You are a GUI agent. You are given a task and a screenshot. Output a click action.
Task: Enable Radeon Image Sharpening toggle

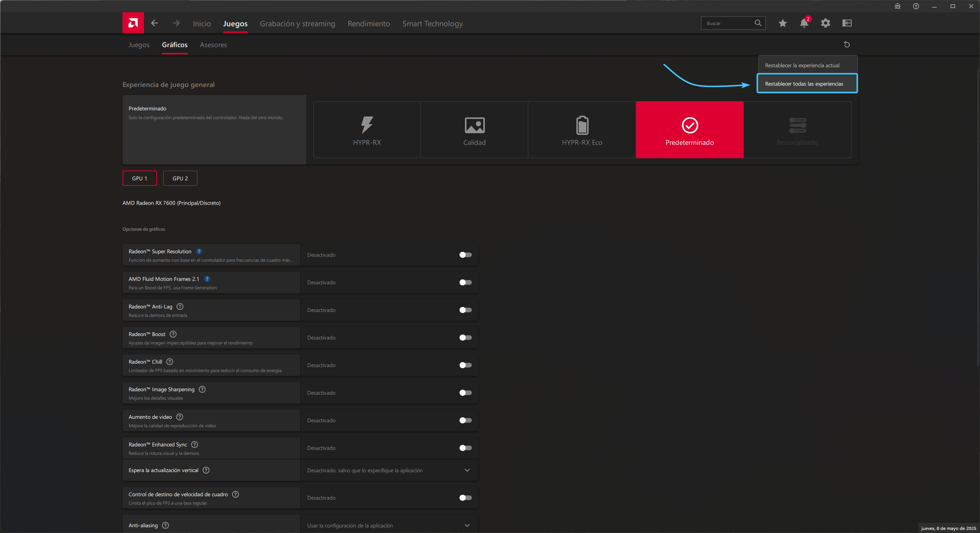click(x=465, y=393)
